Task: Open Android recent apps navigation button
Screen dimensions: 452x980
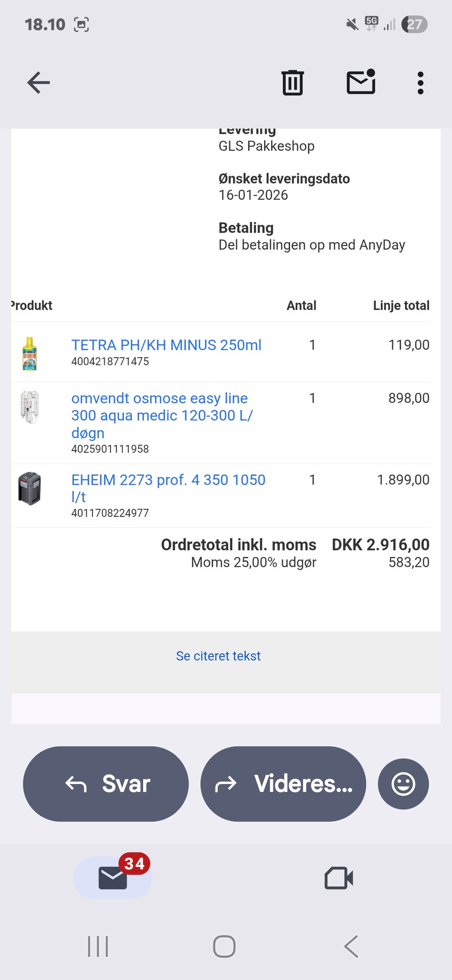Action: pyautogui.click(x=98, y=946)
